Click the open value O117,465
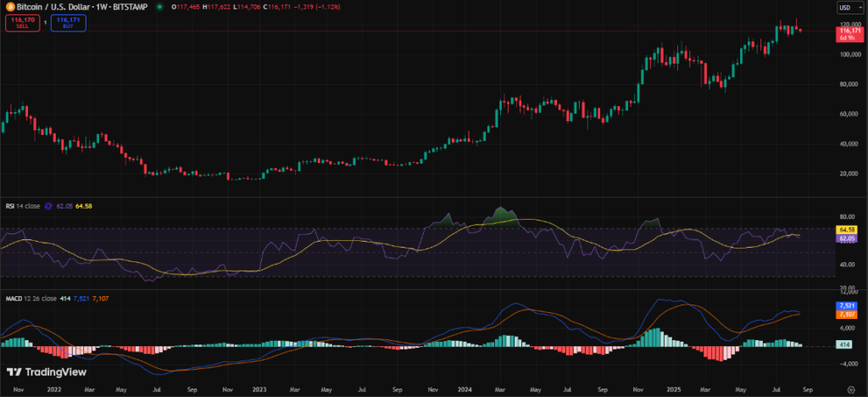Image resolution: width=868 pixels, height=397 pixels. 185,7
